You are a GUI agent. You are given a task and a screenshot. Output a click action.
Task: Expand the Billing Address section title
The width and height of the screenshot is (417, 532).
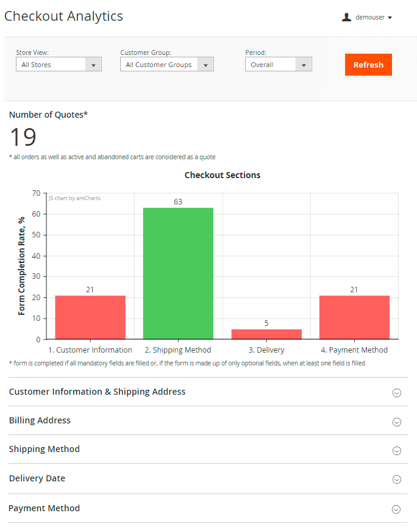coord(40,420)
